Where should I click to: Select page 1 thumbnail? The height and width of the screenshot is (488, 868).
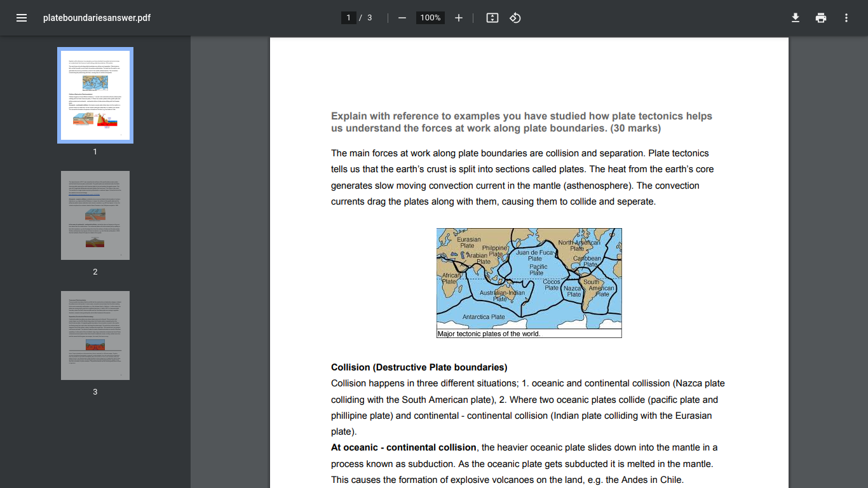(95, 95)
